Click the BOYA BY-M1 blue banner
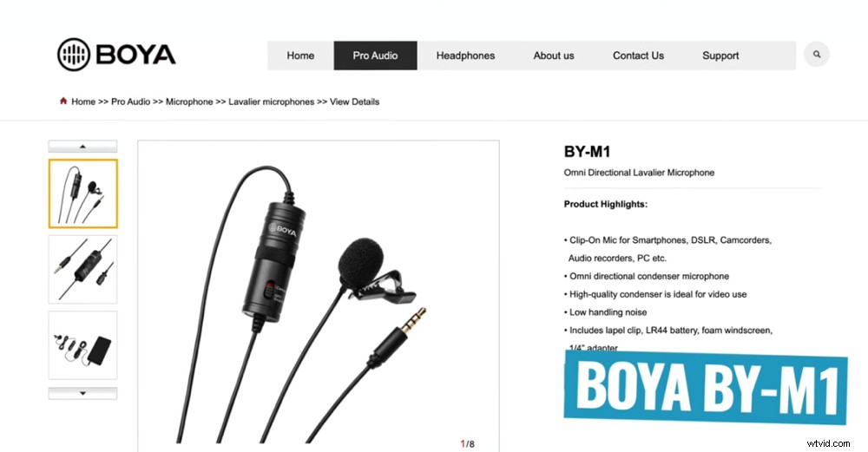The image size is (868, 452). tap(706, 387)
